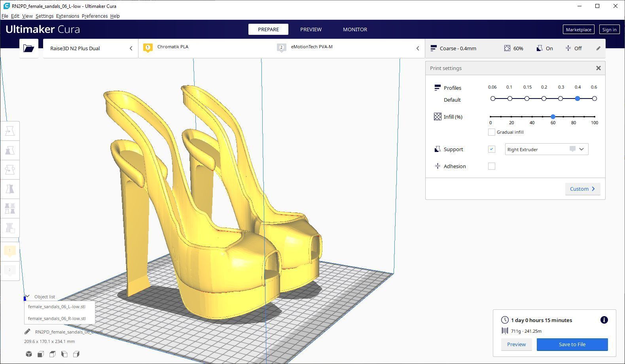Click the infill slider handle at 60
The width and height of the screenshot is (625, 364).
point(553,116)
